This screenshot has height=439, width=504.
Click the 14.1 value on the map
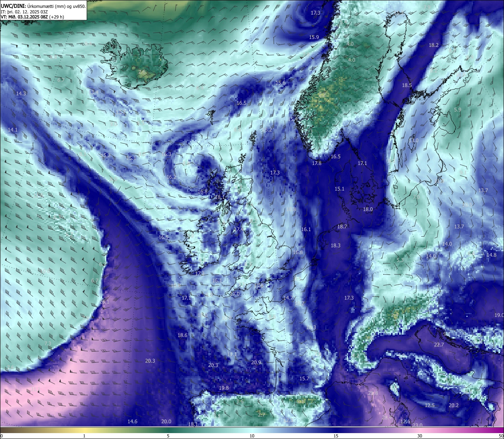click(13, 130)
